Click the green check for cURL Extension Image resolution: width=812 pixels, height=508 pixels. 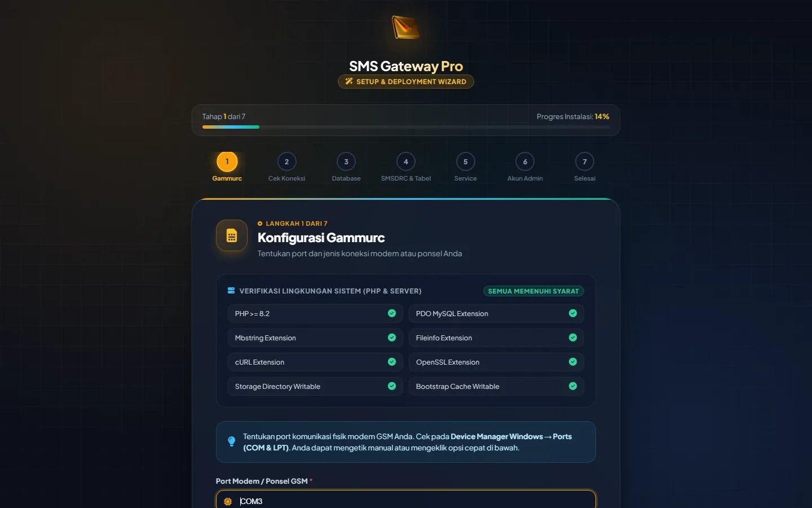[x=392, y=362]
